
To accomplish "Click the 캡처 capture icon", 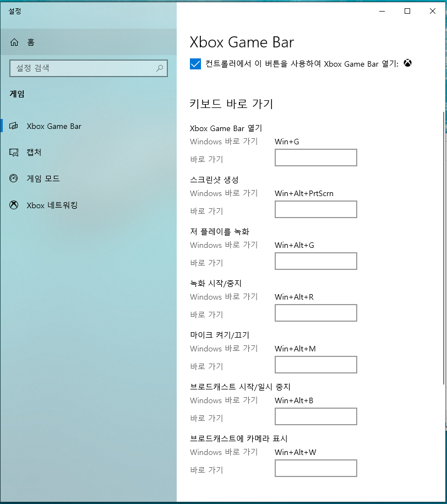I will [x=14, y=153].
